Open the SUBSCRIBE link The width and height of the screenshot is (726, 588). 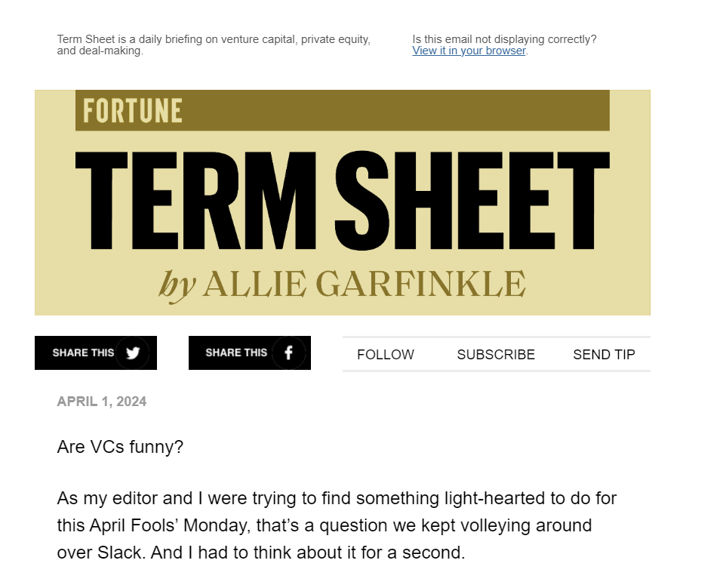click(496, 355)
